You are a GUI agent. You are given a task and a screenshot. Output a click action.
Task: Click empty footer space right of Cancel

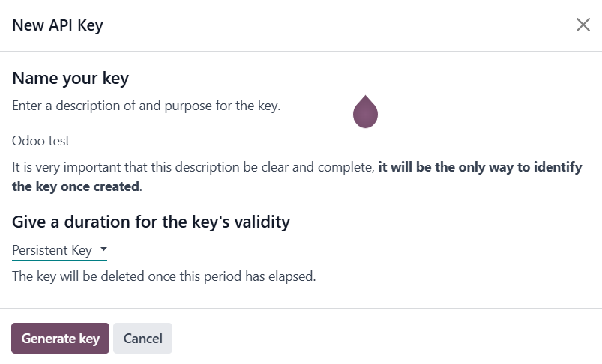[375, 339]
